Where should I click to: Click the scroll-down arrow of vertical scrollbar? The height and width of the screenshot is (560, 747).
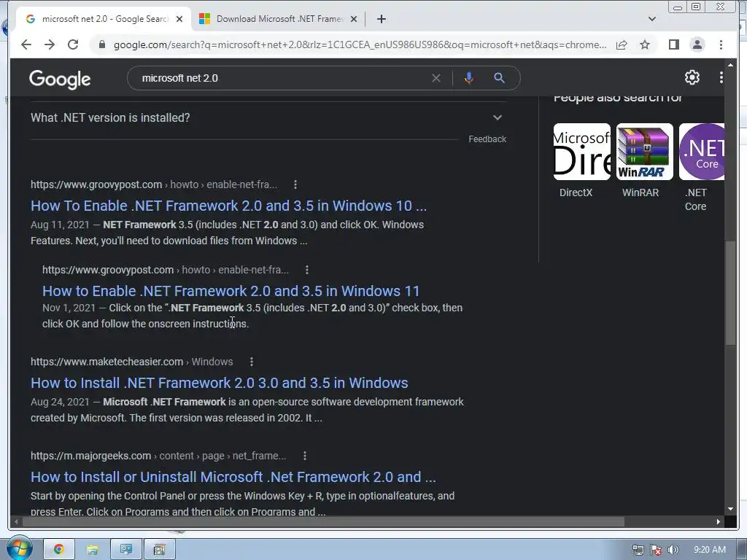click(x=730, y=510)
